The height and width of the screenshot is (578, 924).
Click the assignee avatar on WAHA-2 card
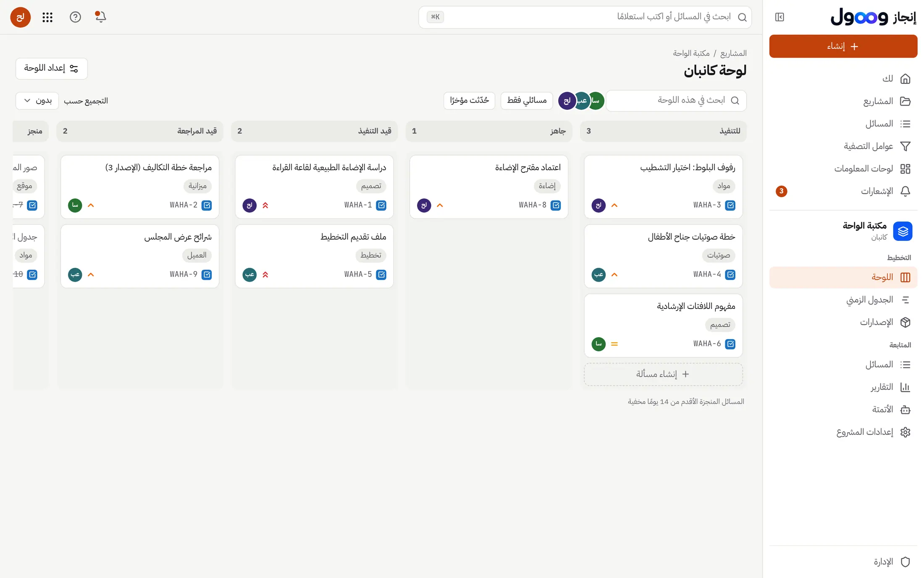75,205
